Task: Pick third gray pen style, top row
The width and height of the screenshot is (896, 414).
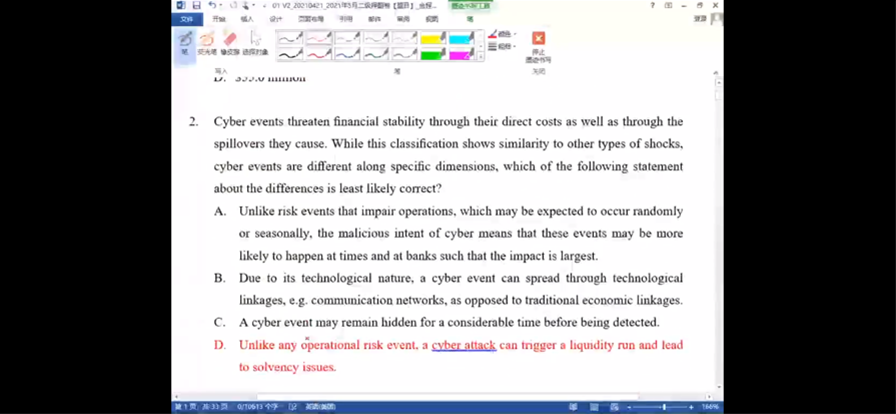Action: click(347, 38)
